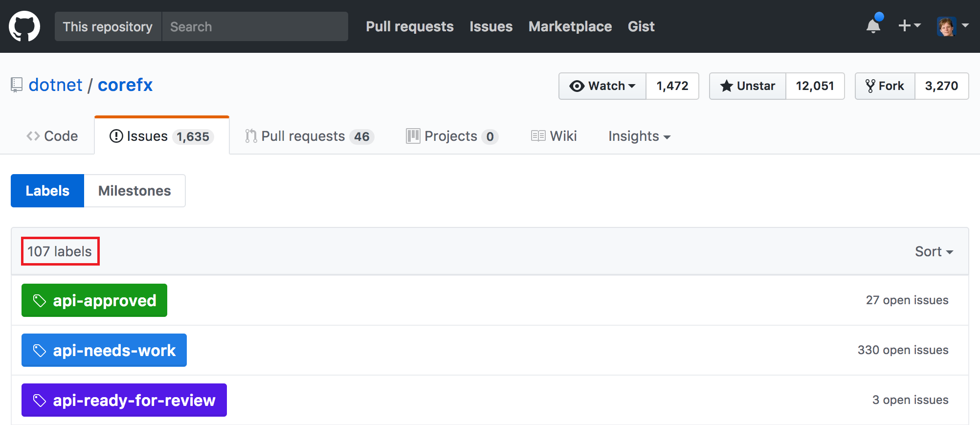Open Issues in the top navigation bar
Screen dimensions: 980x425
(x=491, y=26)
